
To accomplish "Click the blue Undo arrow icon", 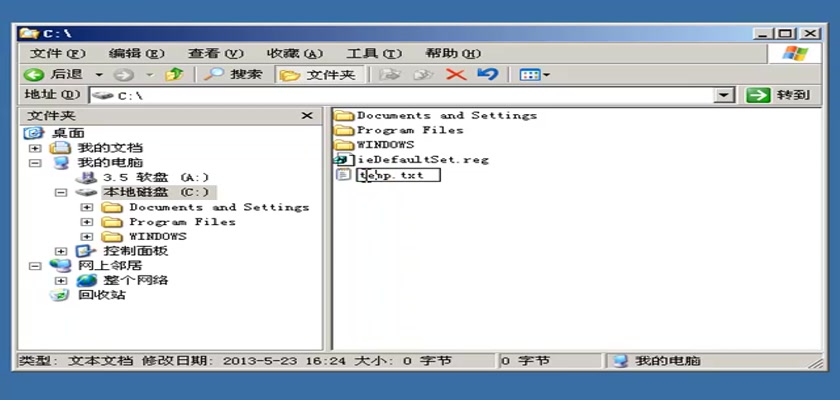I will [x=488, y=74].
